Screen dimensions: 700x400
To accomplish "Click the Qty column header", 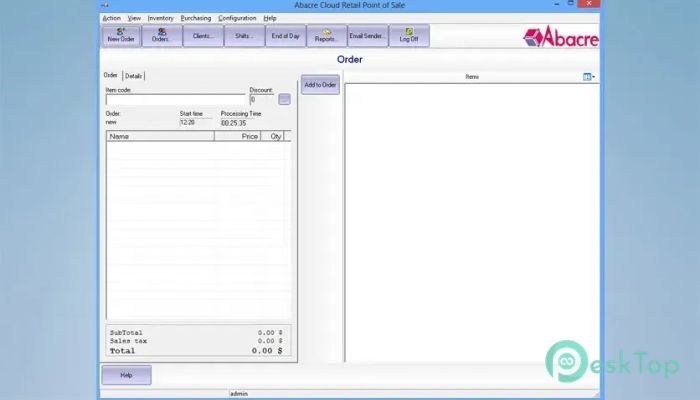I will 272,136.
